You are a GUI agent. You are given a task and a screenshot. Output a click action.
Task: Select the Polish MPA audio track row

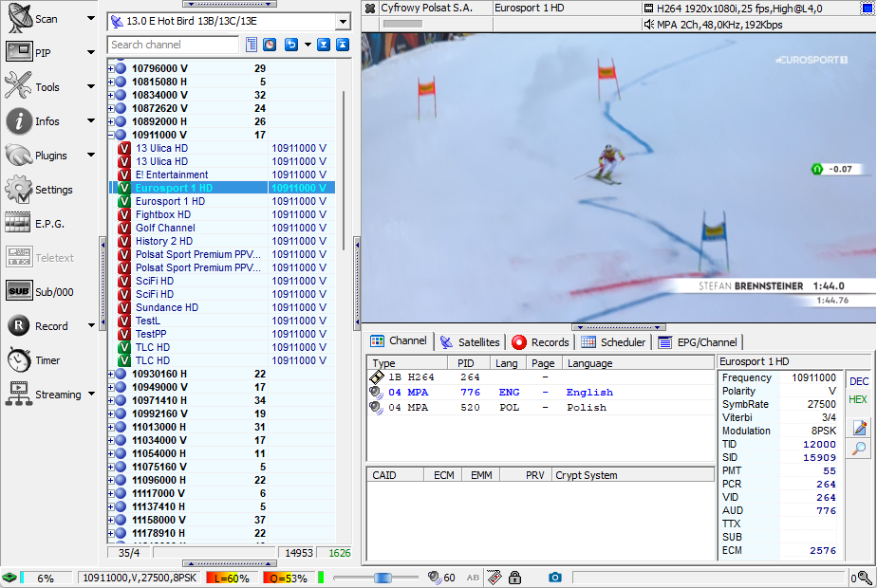540,408
